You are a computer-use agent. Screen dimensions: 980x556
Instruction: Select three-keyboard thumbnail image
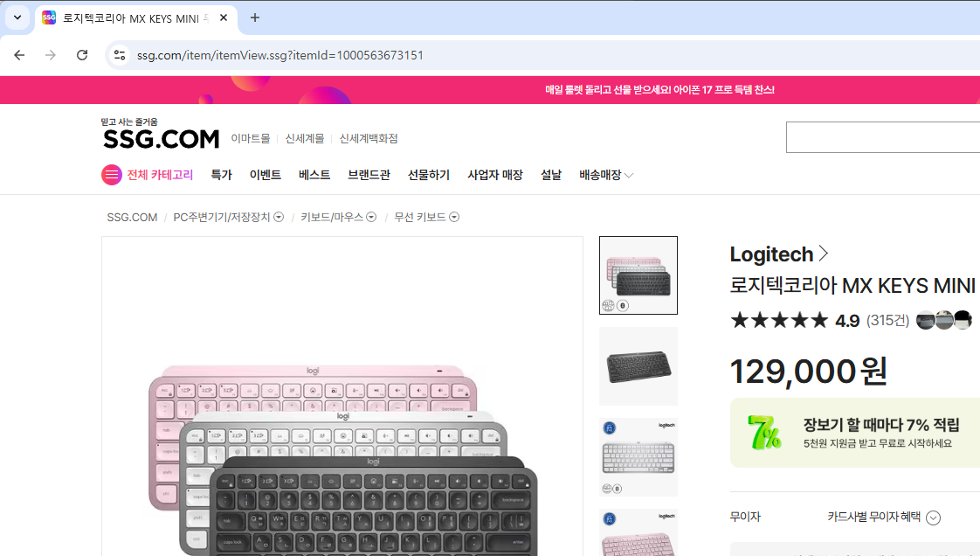638,275
